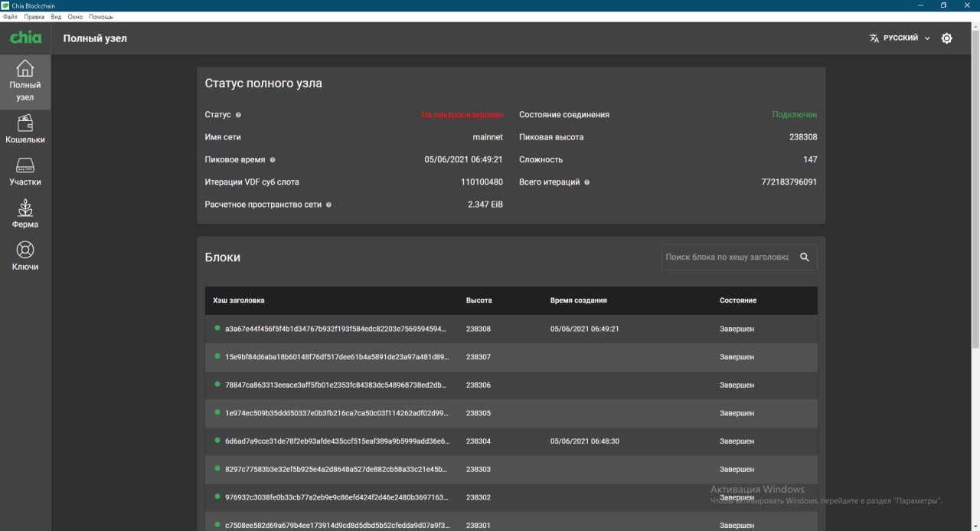Click the Полный узел page title
Viewport: 980px width, 531px height.
95,38
